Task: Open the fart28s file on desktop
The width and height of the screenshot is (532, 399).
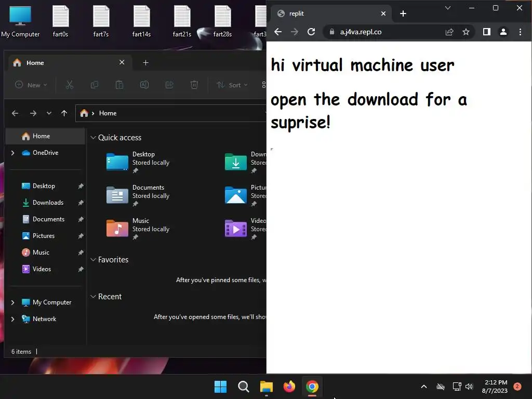Action: pos(222,21)
